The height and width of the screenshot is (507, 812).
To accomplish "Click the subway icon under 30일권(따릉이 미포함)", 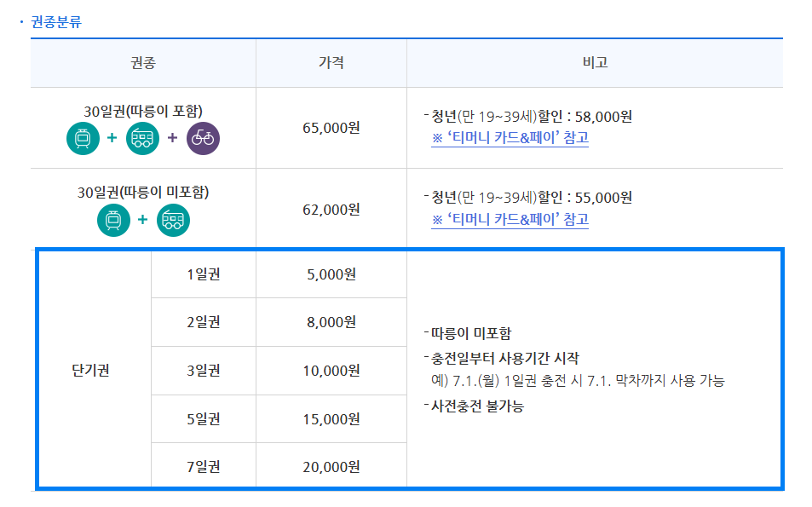I will (x=113, y=220).
